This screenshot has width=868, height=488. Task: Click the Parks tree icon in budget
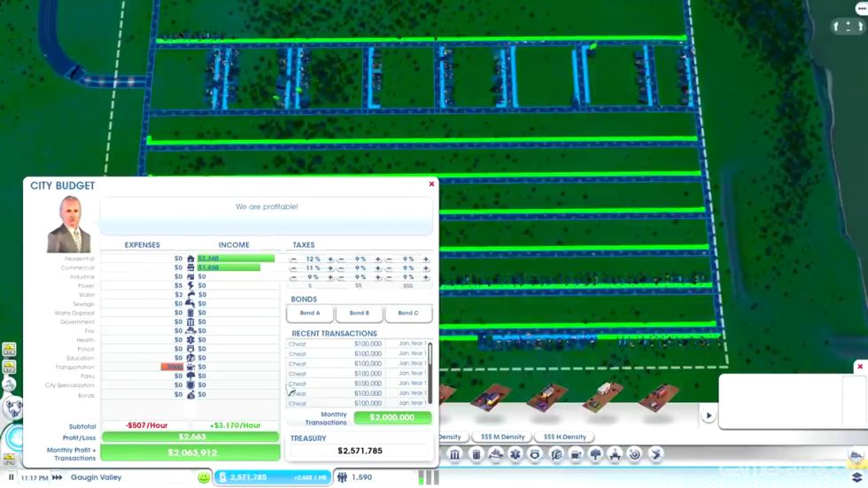click(x=190, y=376)
